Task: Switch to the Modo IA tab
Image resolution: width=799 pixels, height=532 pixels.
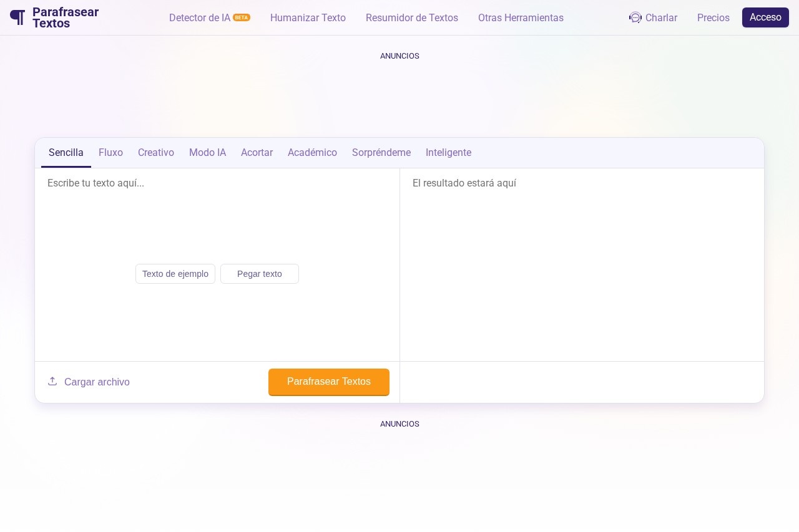Action: 207,153
